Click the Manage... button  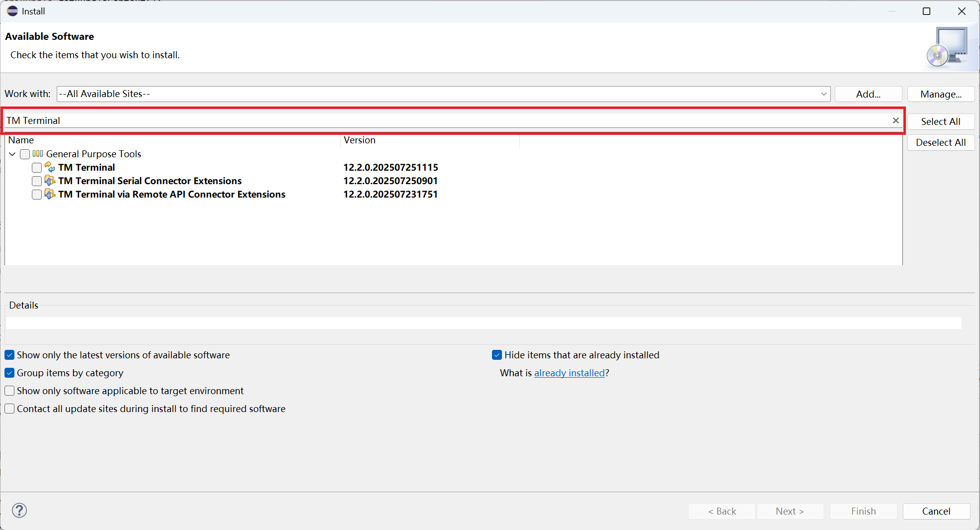click(x=941, y=94)
